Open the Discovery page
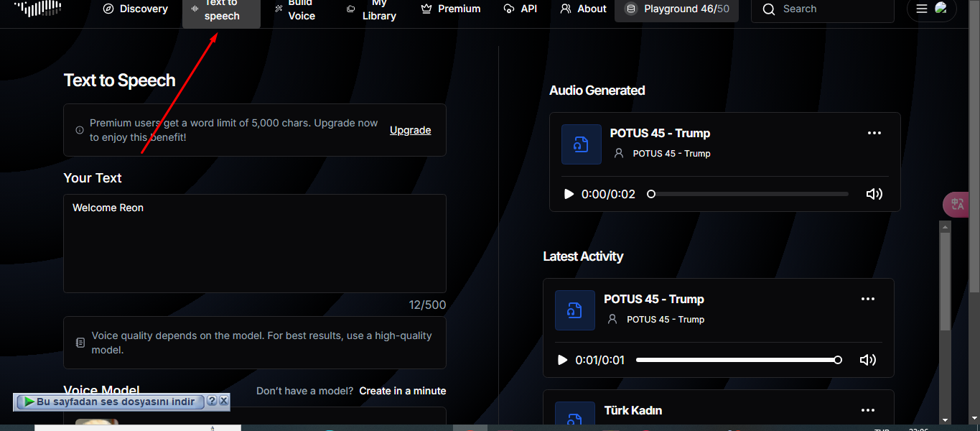This screenshot has height=431, width=980. (x=135, y=9)
